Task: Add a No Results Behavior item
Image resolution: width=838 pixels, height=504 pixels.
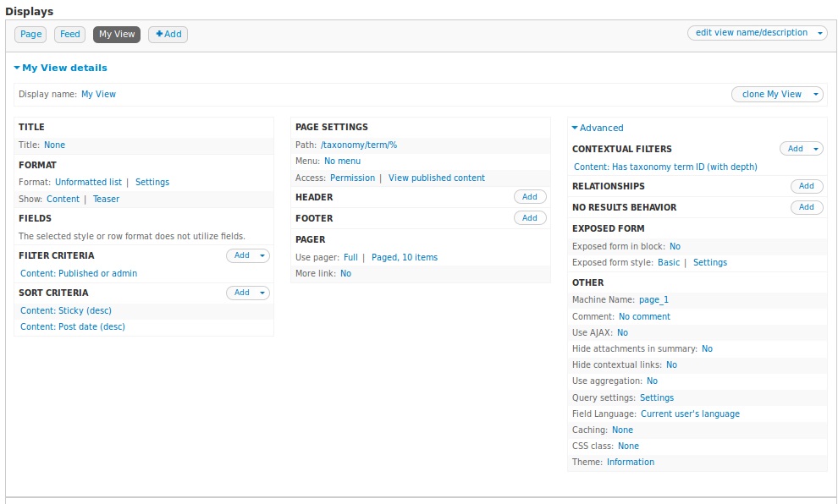Action: point(806,207)
